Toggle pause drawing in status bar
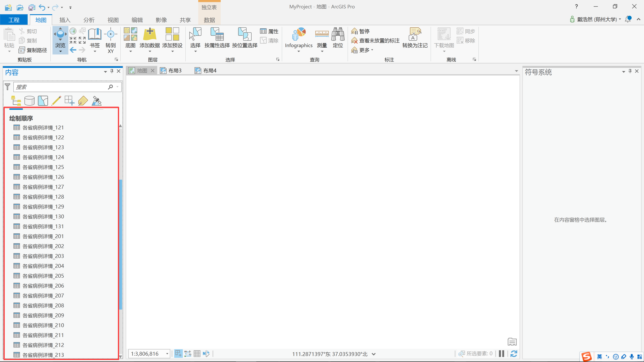Image resolution: width=644 pixels, height=362 pixels. coord(501,354)
